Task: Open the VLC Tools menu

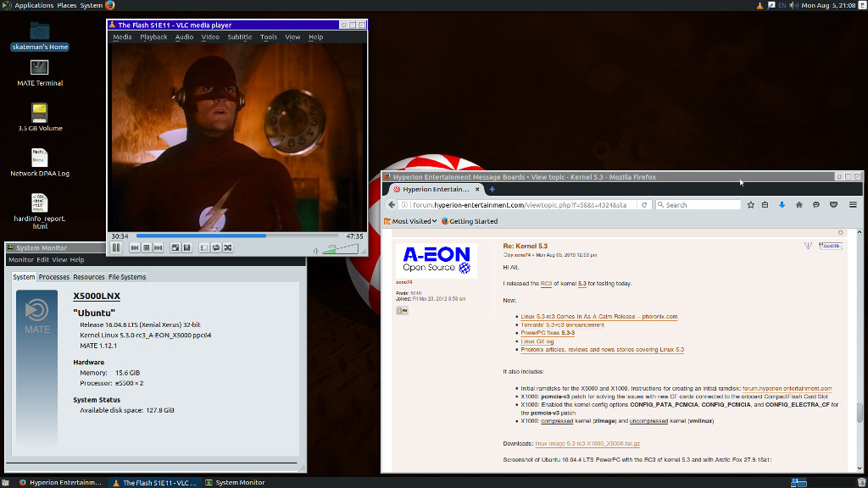Action: pyautogui.click(x=269, y=37)
